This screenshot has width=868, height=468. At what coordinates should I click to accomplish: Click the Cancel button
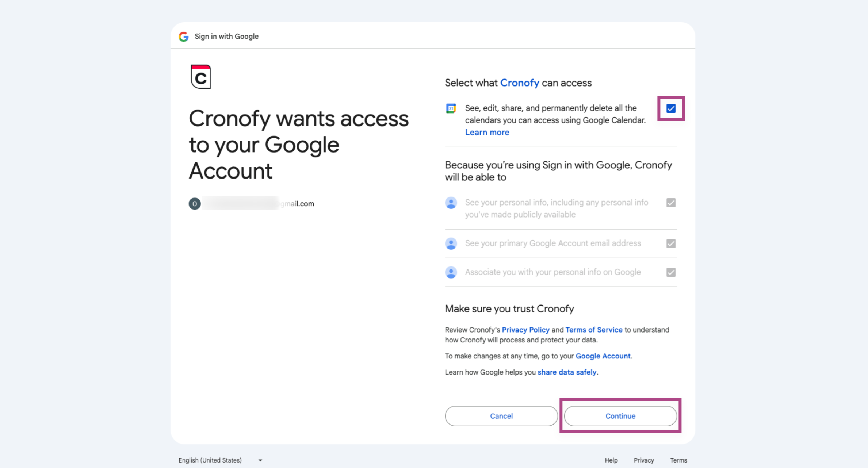point(501,416)
